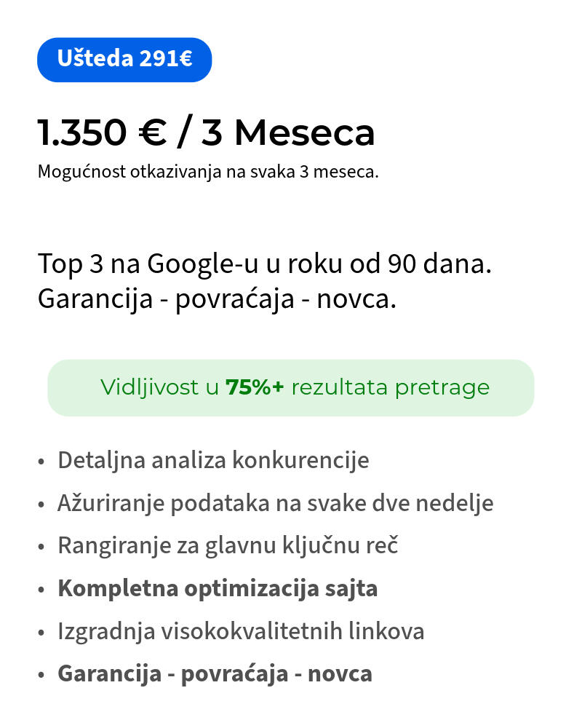The width and height of the screenshot is (582, 728).
Task: Select the bold Garancija - povraćaja - novca list item
Action: (215, 673)
